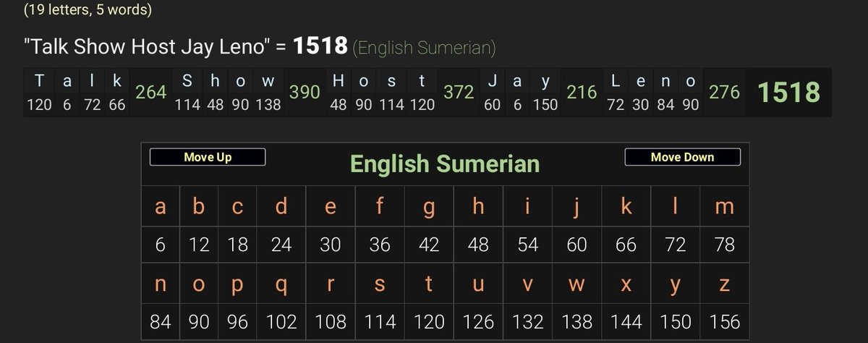Select letter d in the cipher table
This screenshot has height=343, width=868.
281,207
